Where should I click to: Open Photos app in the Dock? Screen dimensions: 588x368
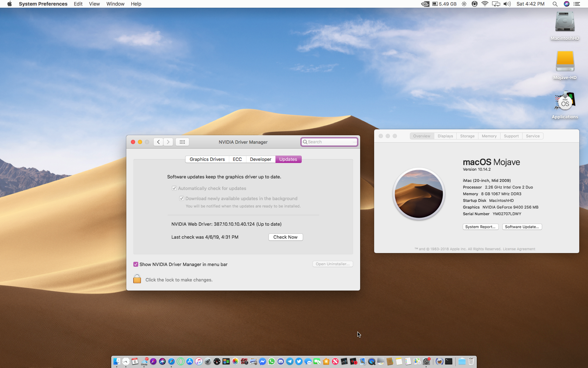coord(235,361)
